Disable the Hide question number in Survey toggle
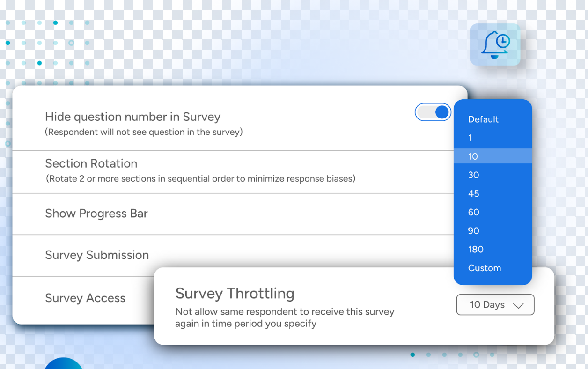This screenshot has width=588, height=369. [x=433, y=112]
